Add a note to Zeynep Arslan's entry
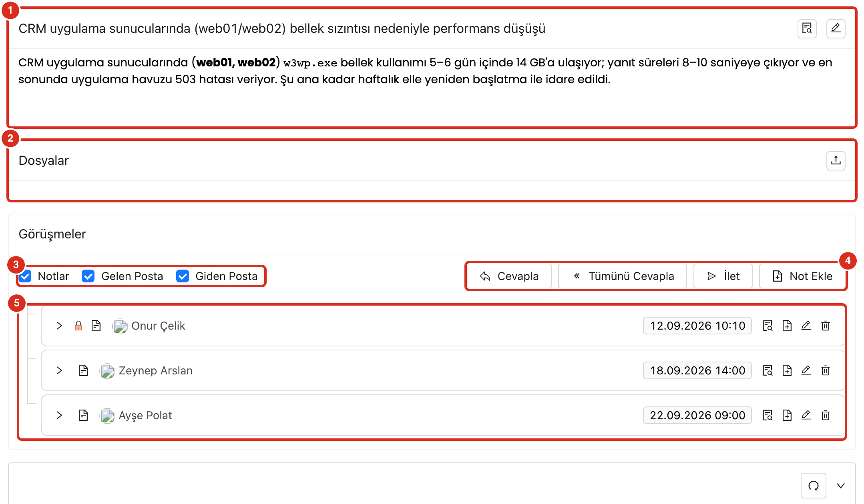Image resolution: width=864 pixels, height=504 pixels. (787, 371)
